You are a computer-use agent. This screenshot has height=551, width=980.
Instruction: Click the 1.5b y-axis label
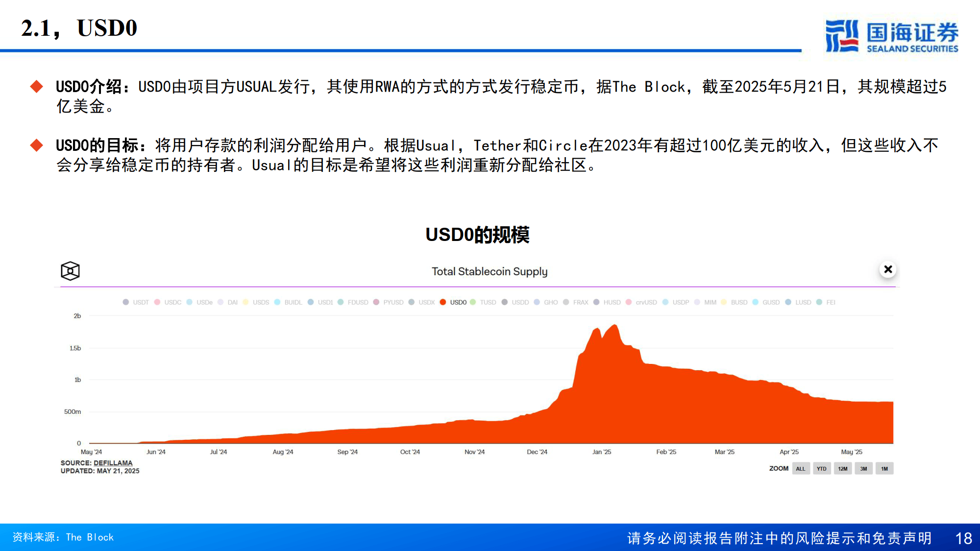click(x=75, y=348)
